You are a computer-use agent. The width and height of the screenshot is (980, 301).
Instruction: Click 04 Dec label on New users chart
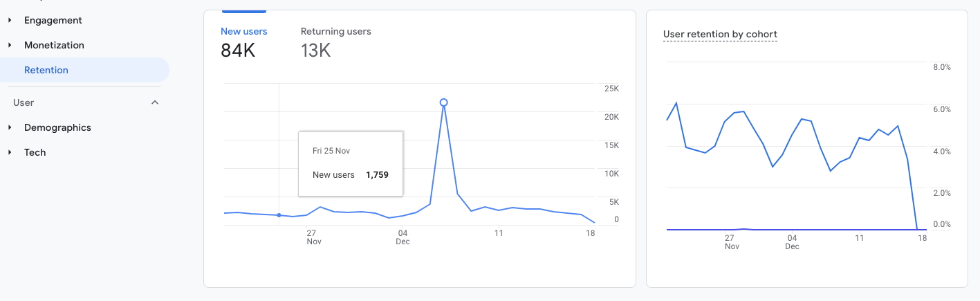403,237
